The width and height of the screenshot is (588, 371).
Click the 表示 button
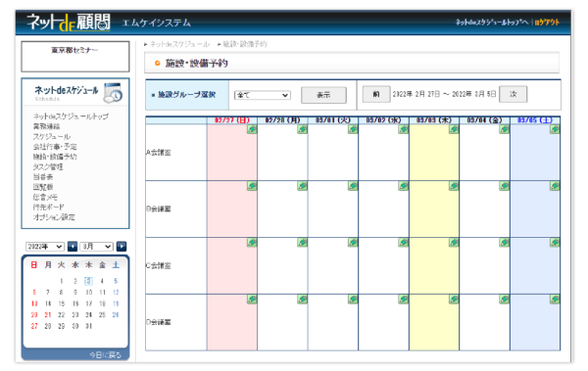pyautogui.click(x=323, y=95)
